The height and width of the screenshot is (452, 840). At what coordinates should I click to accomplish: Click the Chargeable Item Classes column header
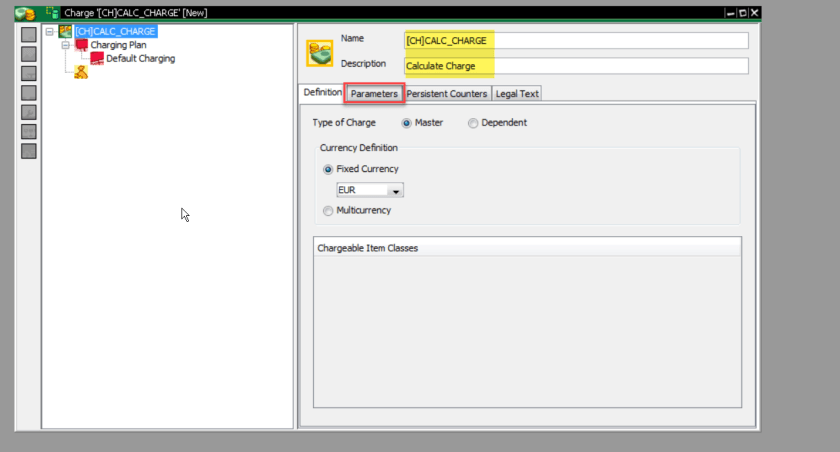pos(527,248)
